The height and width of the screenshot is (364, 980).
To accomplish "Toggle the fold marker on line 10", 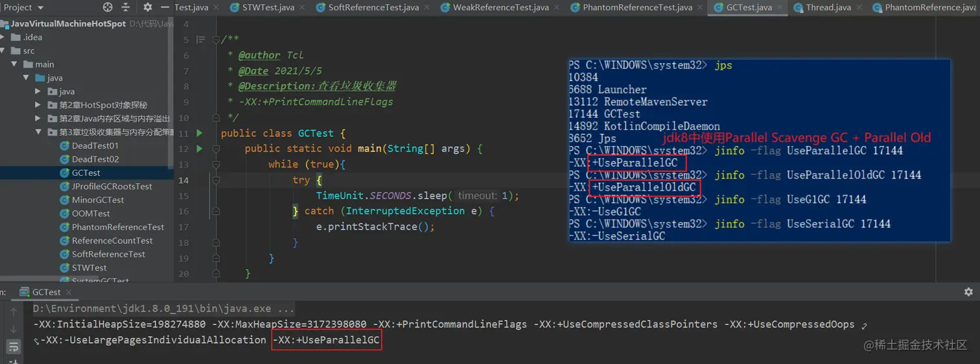I will pos(216,117).
